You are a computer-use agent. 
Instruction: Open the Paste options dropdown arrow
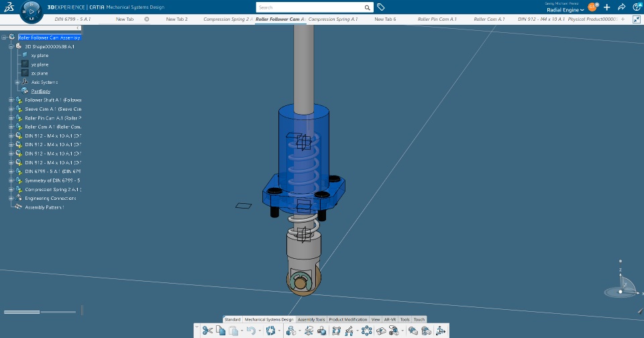click(241, 331)
